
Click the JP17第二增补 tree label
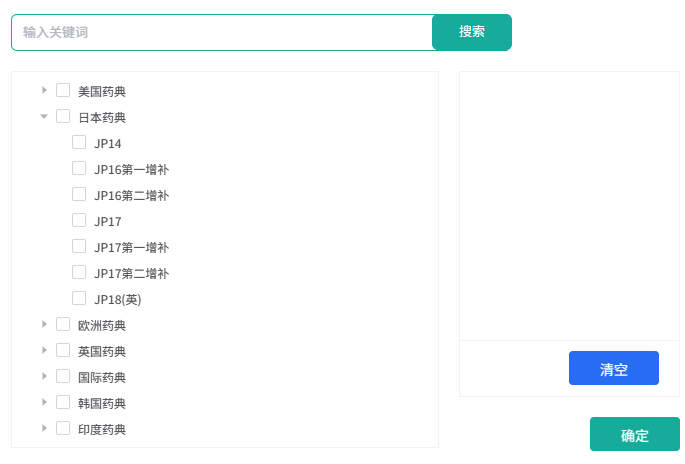pos(131,273)
